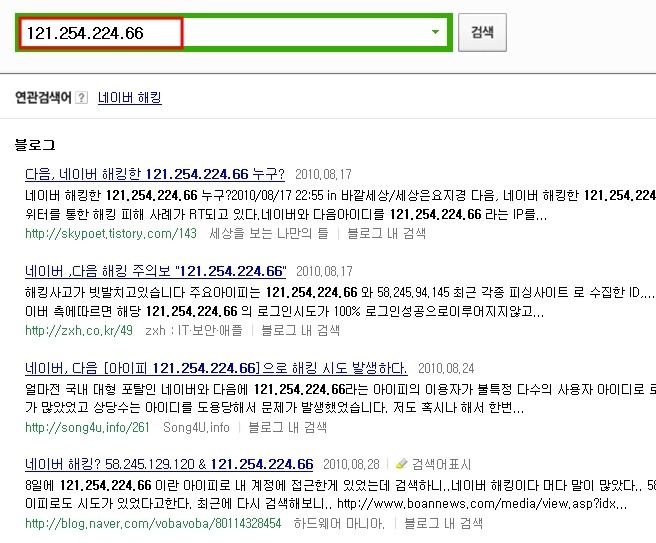656x543 pixels.
Task: Click date 2010.08.24 on song4u result
Action: (x=446, y=368)
